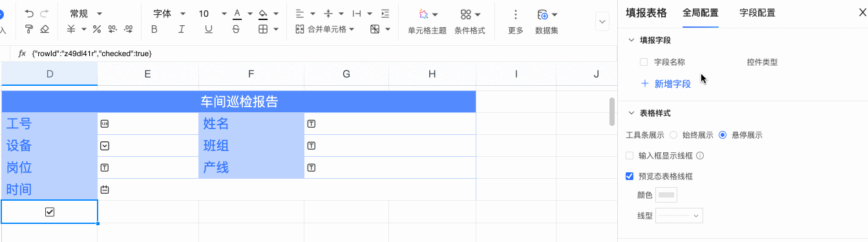Increase decimal places icon
This screenshot has width=868, height=242.
point(128,29)
